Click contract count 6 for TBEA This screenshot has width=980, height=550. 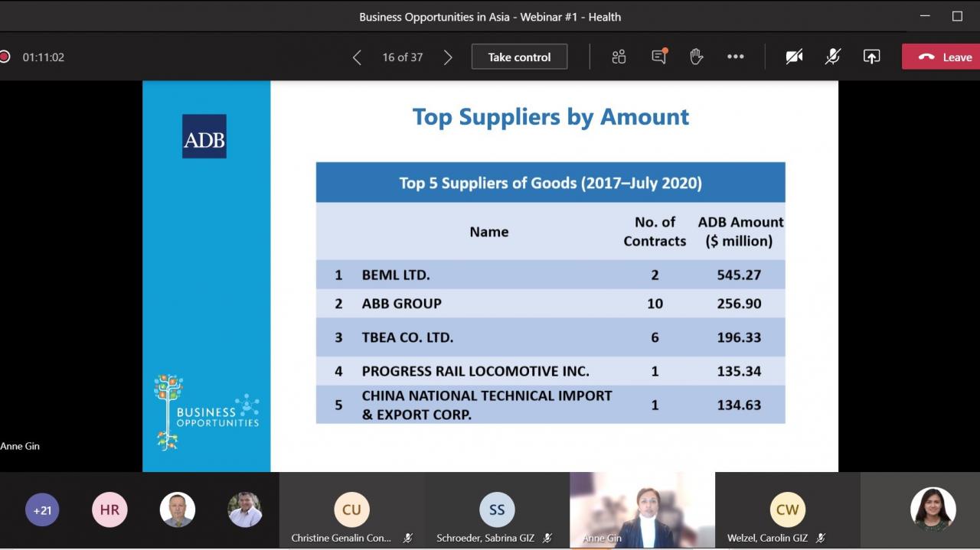(x=655, y=337)
